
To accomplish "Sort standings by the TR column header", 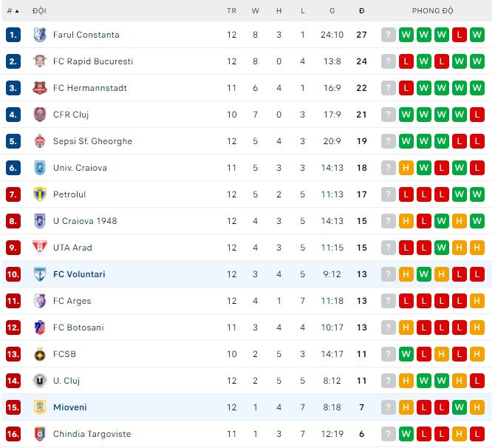I will [231, 11].
